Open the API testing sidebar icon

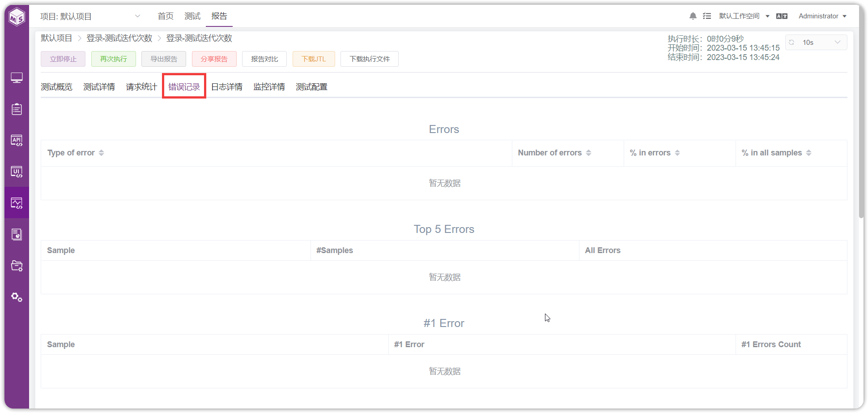point(17,140)
